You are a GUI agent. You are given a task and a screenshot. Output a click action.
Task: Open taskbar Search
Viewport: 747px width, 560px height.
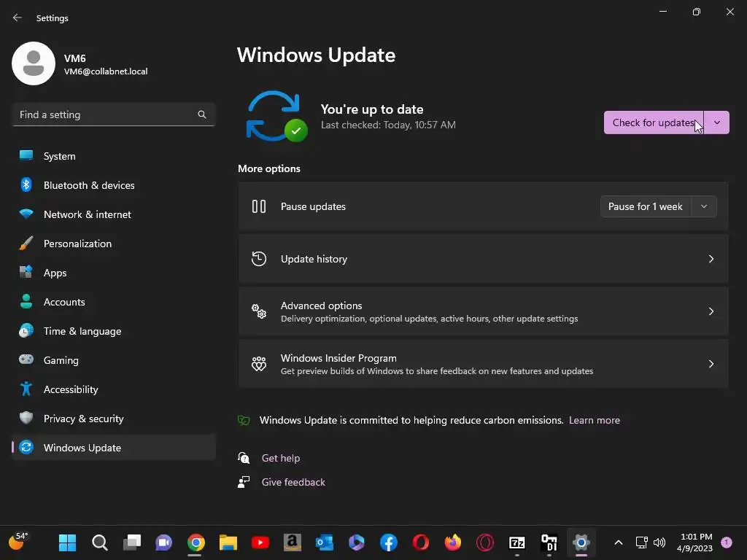(99, 542)
